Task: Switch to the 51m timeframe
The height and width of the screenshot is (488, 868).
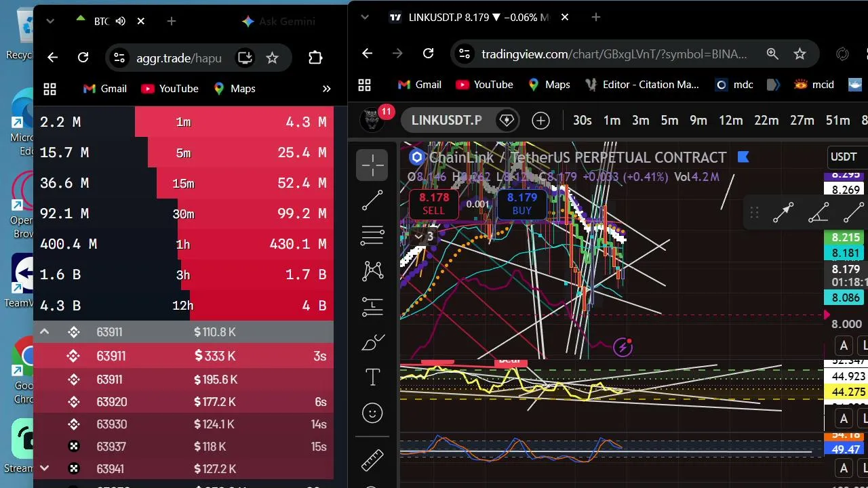Action: click(x=837, y=121)
